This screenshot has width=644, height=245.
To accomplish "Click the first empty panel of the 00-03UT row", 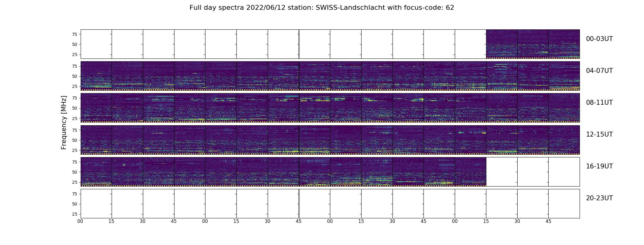I will point(96,44).
